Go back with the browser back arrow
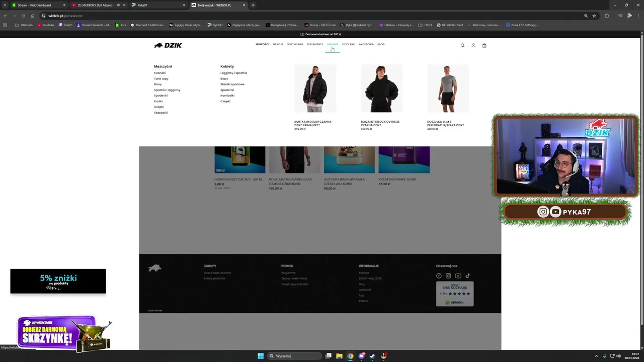 coord(6,16)
